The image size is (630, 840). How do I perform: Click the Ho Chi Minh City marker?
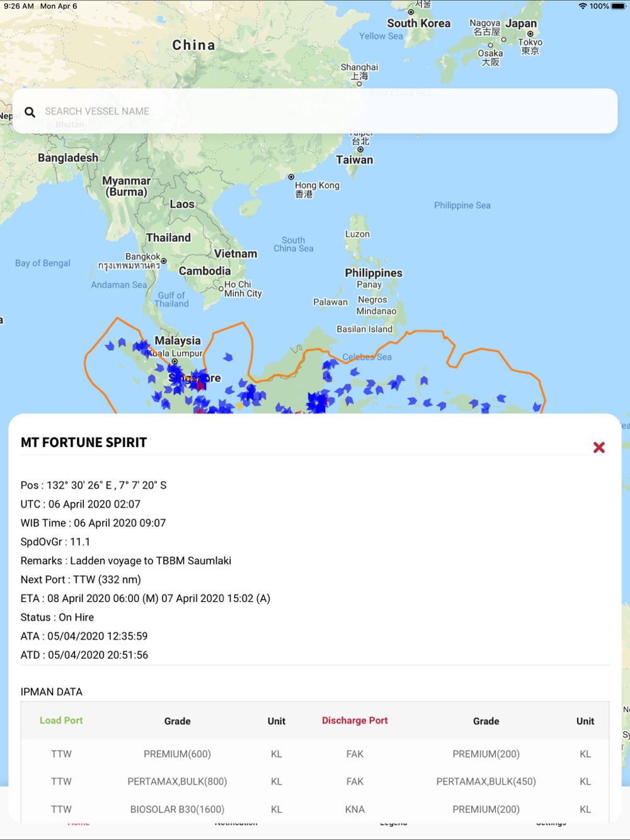(x=221, y=288)
